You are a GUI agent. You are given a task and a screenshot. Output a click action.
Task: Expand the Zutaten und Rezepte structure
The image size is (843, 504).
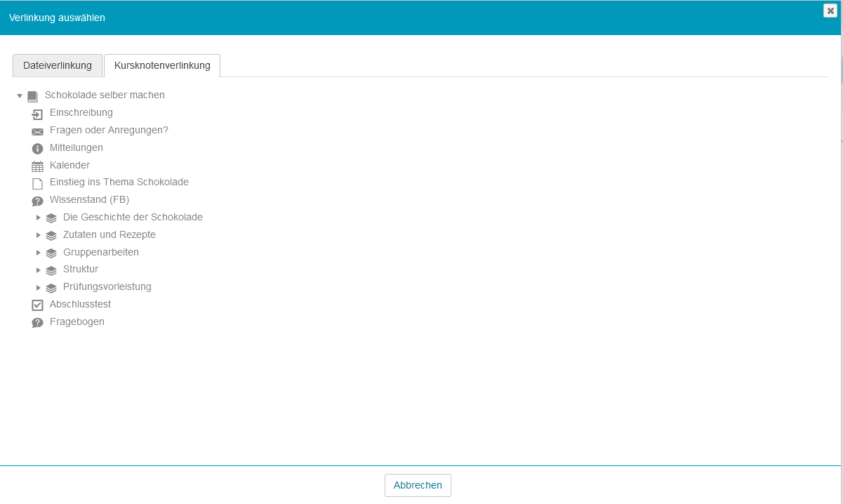(39, 235)
